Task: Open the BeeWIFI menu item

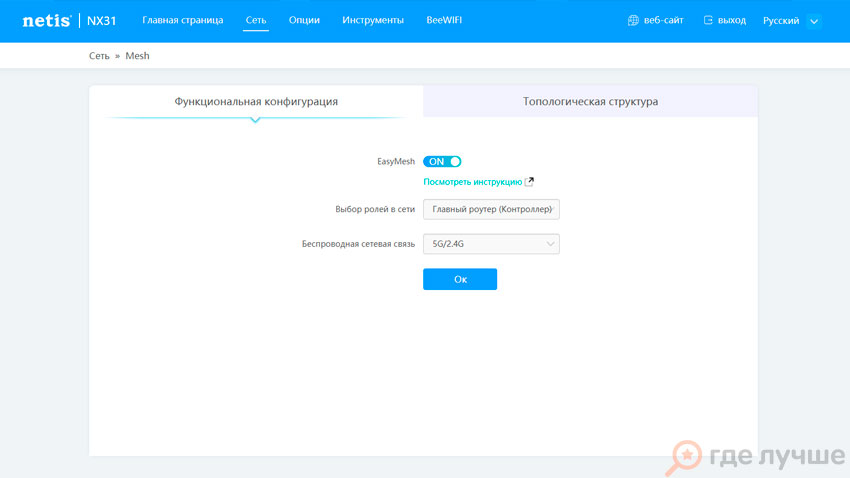Action: click(x=444, y=20)
